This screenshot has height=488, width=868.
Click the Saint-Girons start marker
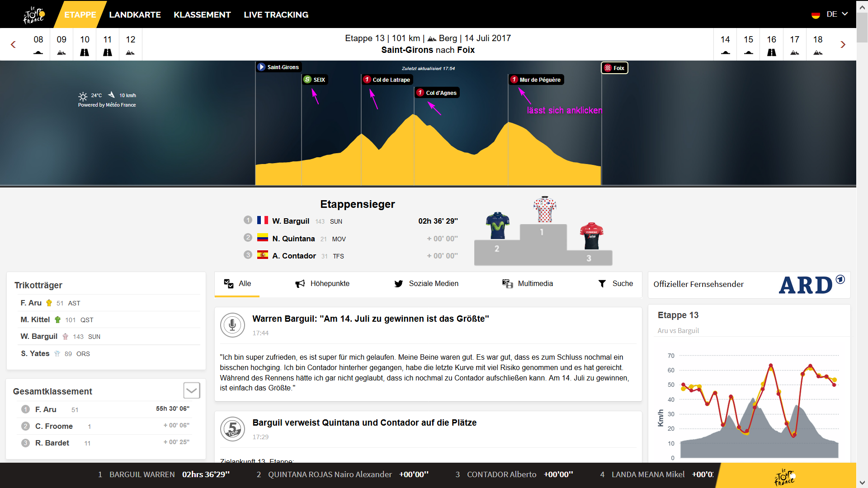pyautogui.click(x=279, y=67)
